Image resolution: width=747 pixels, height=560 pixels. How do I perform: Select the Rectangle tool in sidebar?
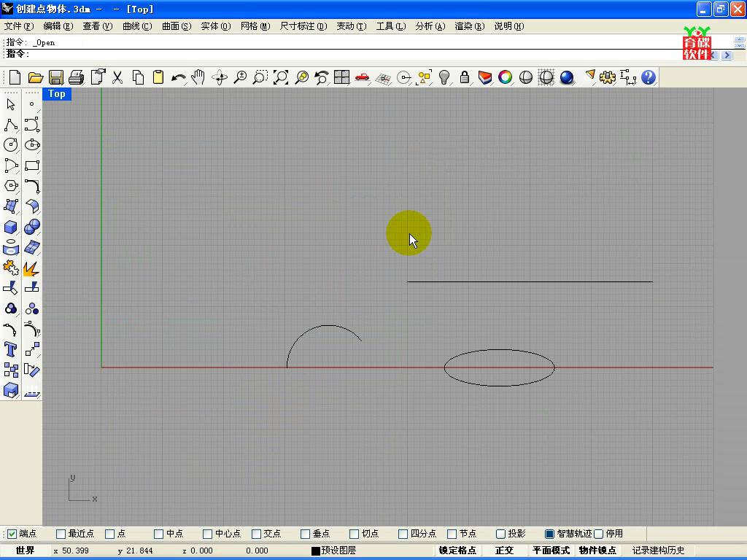pyautogui.click(x=32, y=166)
